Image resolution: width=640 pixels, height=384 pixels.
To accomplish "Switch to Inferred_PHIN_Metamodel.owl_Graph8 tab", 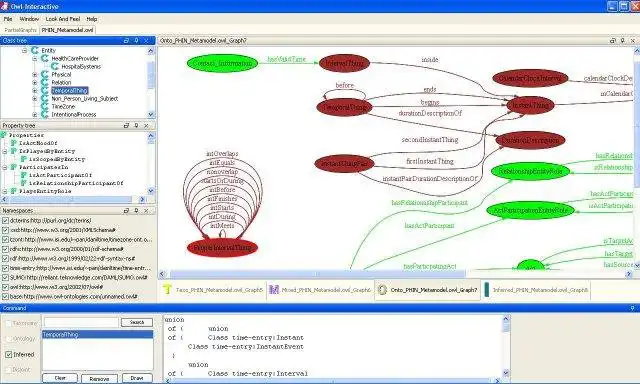I will 536,290.
